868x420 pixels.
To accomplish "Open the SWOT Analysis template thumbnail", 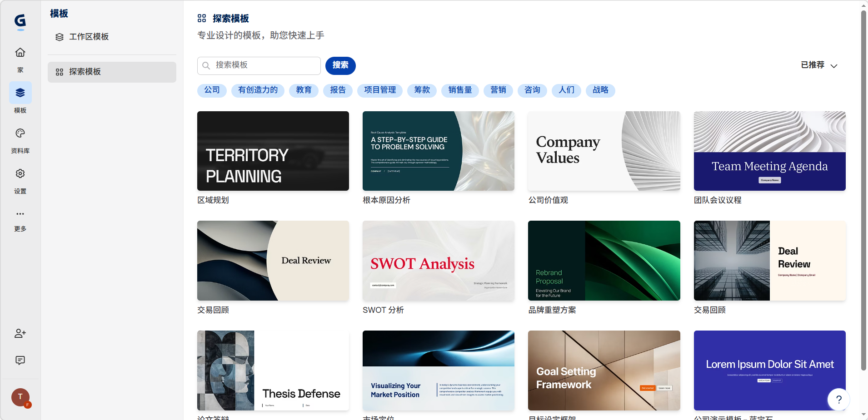I will pyautogui.click(x=438, y=261).
